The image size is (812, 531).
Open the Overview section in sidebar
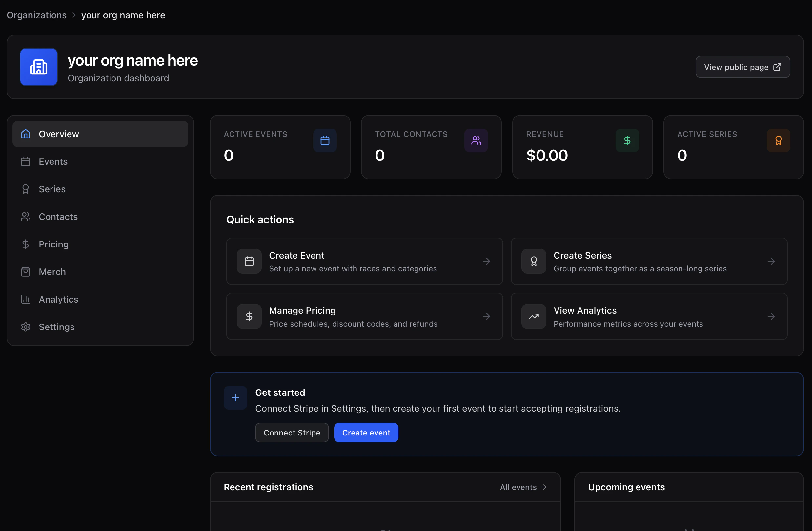click(100, 134)
